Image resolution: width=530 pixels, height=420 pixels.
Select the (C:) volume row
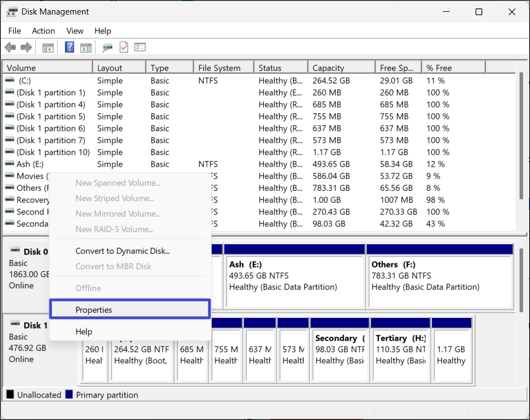coord(25,81)
